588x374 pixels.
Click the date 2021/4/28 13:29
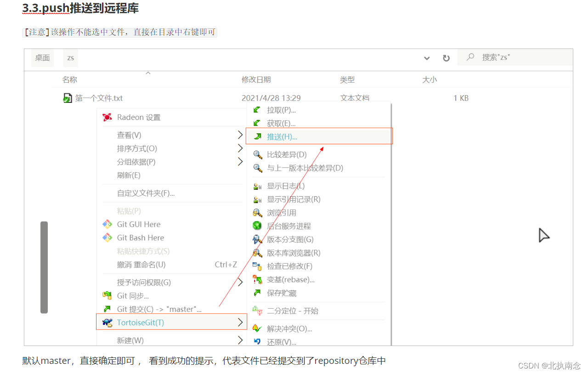(271, 98)
